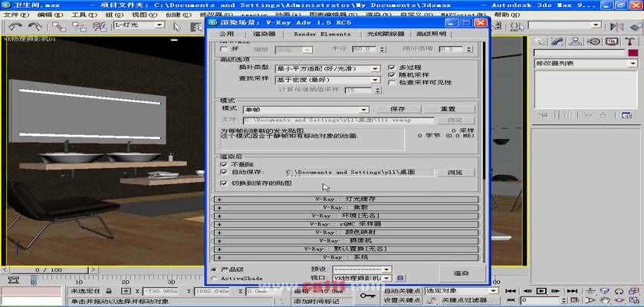Switch to the Render Elements tab
The image size is (644, 307).
[x=323, y=34]
